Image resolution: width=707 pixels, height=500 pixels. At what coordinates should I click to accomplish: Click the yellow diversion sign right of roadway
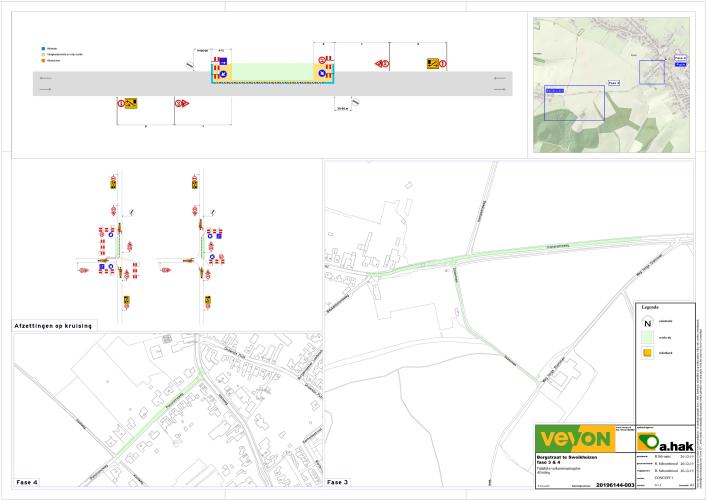point(432,63)
